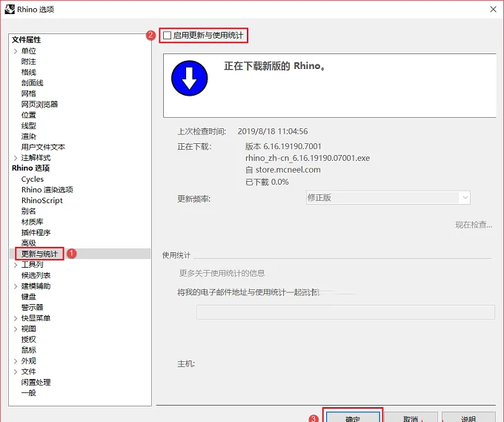Expand the 文件 tree node
This screenshot has width=504, height=422.
16,372
